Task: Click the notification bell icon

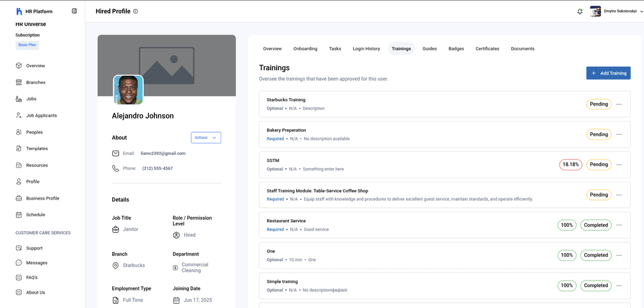Action: click(x=580, y=11)
